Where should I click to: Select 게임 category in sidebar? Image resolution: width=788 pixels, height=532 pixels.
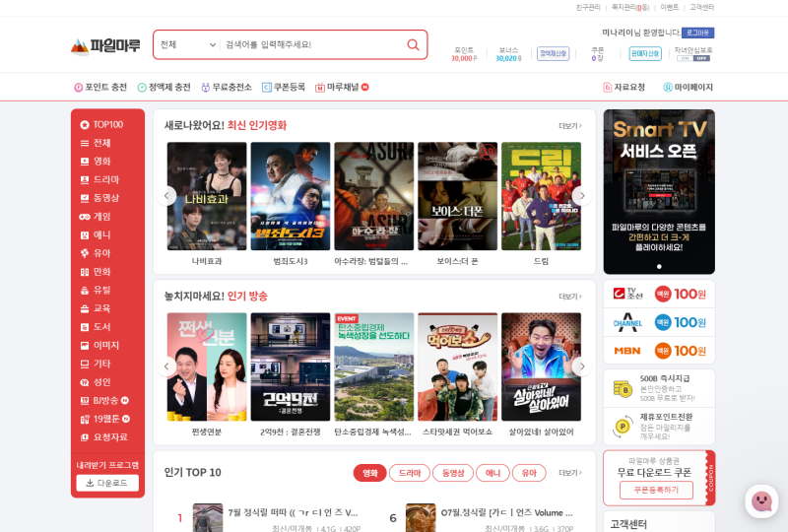(96, 216)
